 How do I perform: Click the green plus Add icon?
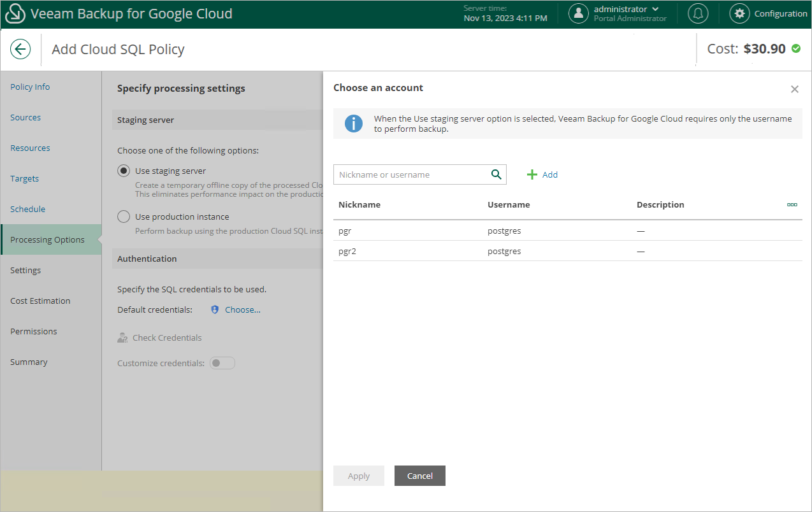532,174
